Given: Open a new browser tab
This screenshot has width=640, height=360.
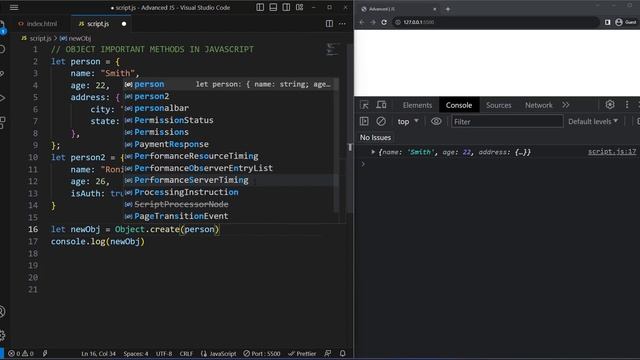Looking at the screenshot, I should point(448,9).
